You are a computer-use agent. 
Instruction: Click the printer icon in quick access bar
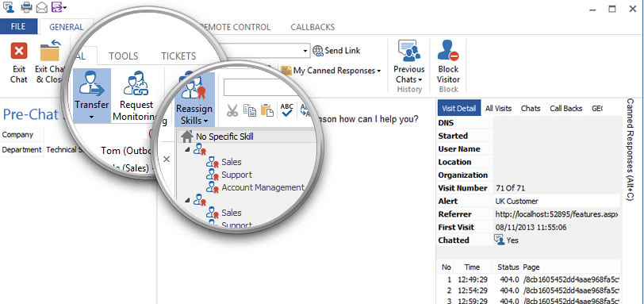coord(26,7)
